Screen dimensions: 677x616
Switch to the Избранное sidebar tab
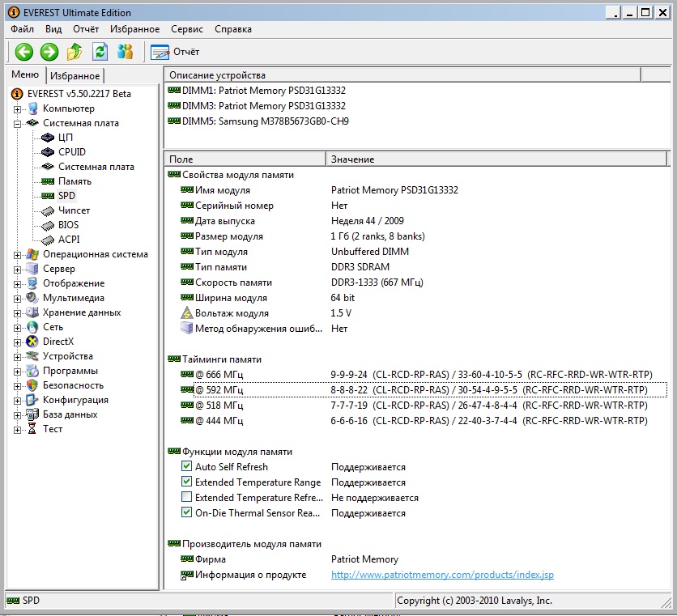[x=75, y=75]
